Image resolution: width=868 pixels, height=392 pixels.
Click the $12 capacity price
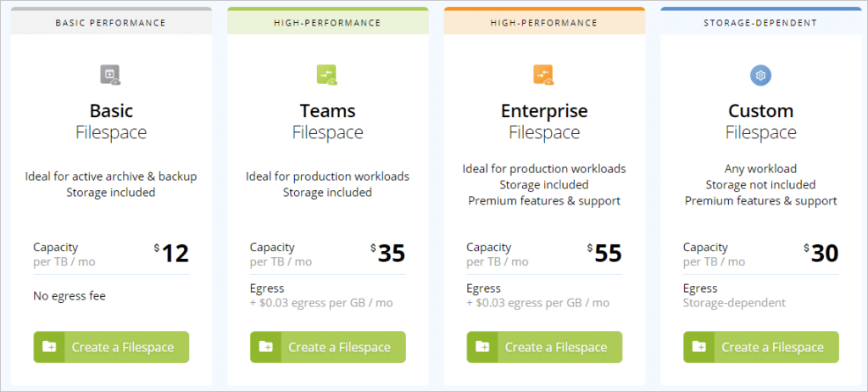[171, 254]
